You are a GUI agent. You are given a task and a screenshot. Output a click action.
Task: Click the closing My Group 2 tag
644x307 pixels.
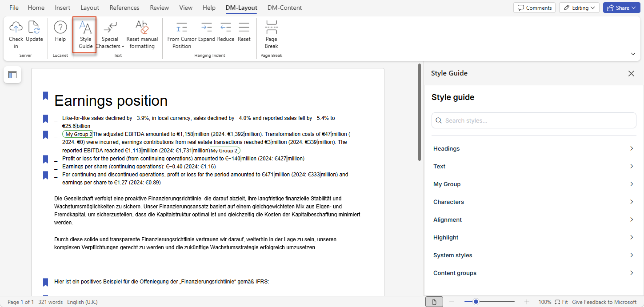(x=225, y=151)
